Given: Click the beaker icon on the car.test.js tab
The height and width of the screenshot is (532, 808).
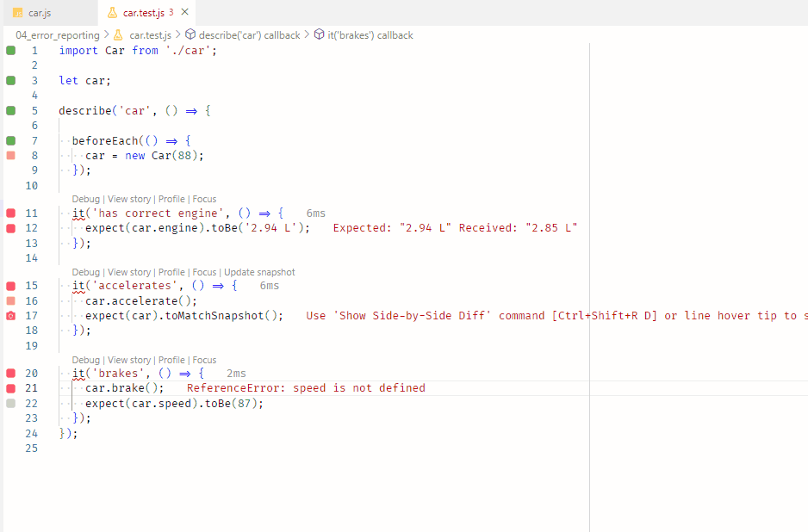Looking at the screenshot, I should (113, 12).
